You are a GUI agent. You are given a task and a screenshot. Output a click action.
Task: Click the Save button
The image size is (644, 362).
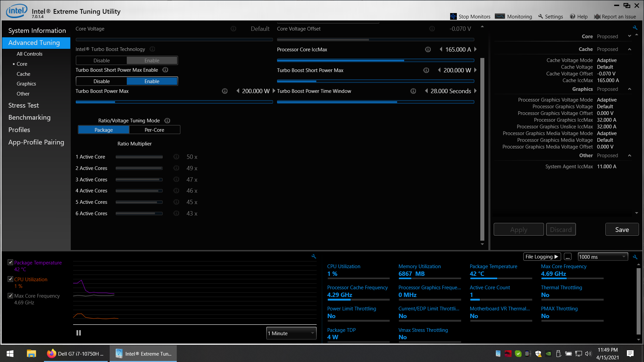tap(622, 230)
